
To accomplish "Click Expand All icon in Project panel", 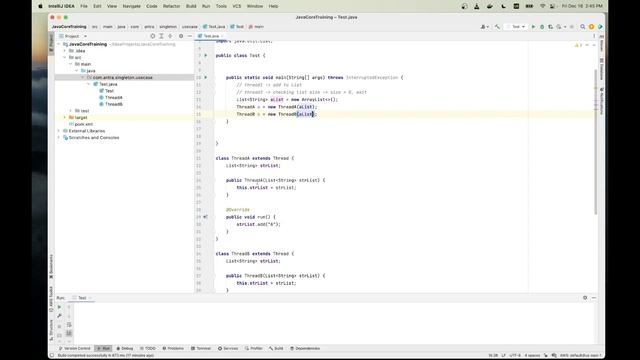I will click(161, 36).
